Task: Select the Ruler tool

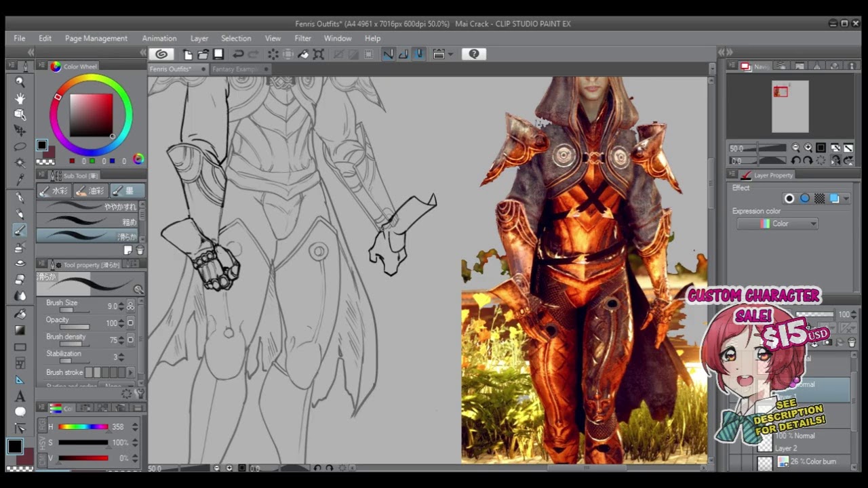Action: (x=20, y=380)
